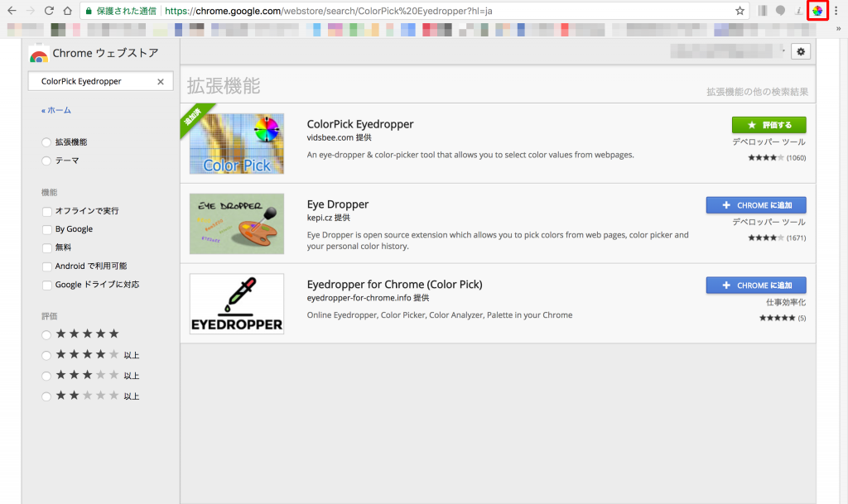Expand the hidden bookmarks double chevron
The height and width of the screenshot is (504, 848).
click(838, 29)
